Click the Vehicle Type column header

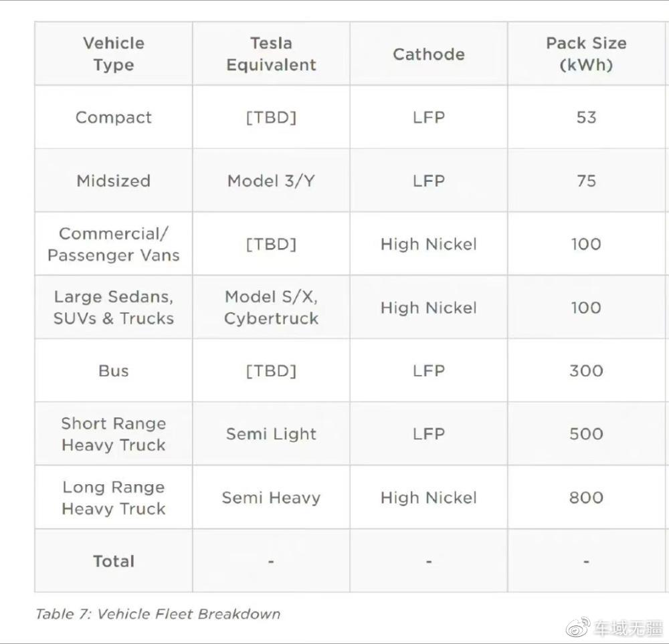(114, 53)
